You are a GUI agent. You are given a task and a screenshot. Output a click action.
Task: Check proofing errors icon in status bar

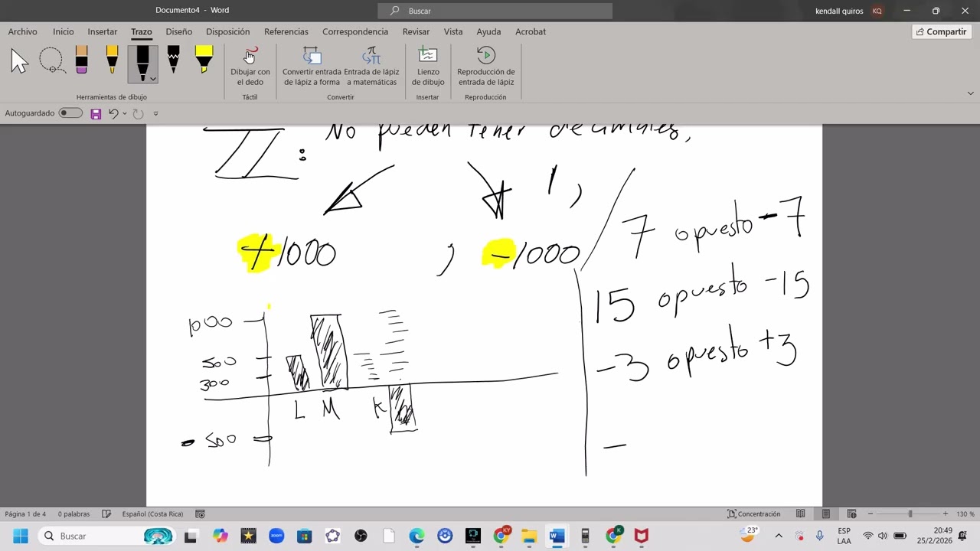pyautogui.click(x=106, y=514)
